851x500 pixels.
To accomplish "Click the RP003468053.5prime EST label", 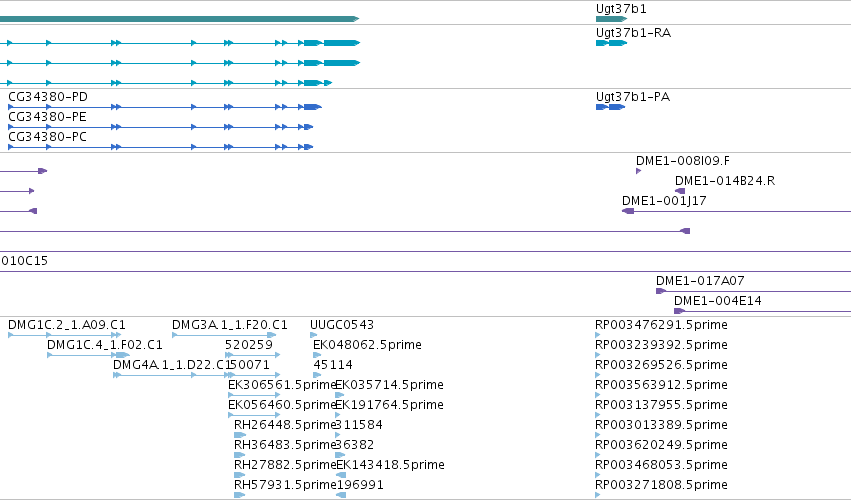I will tap(661, 465).
